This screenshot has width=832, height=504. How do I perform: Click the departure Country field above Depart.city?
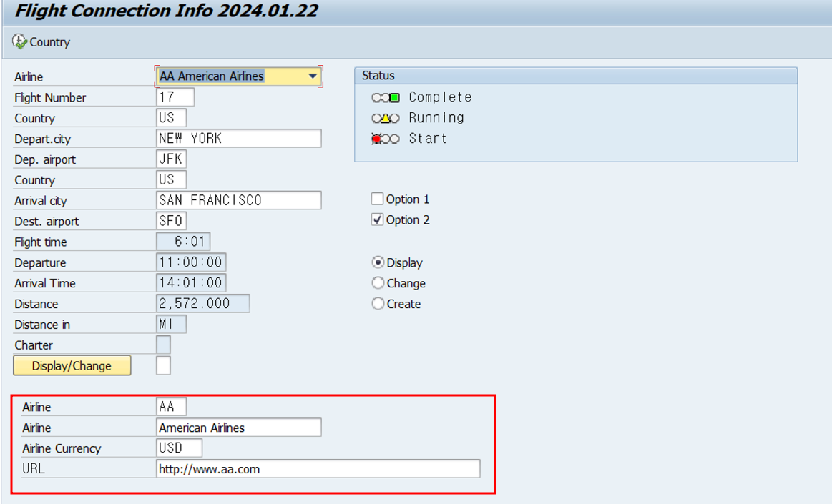172,118
